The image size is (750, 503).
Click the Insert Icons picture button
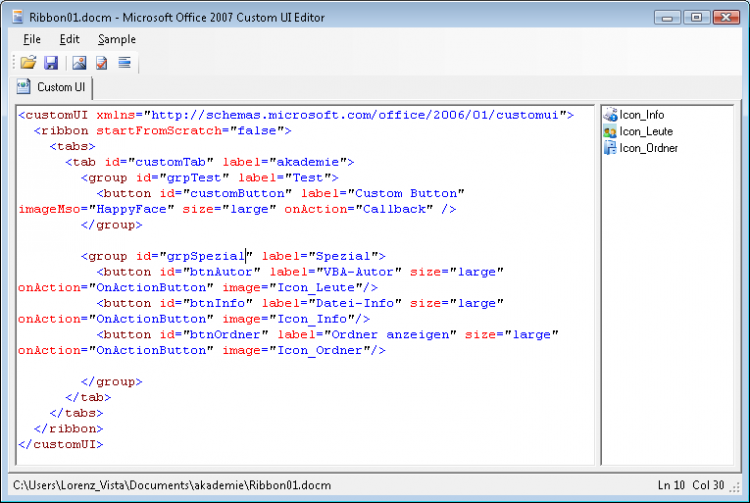(x=79, y=63)
